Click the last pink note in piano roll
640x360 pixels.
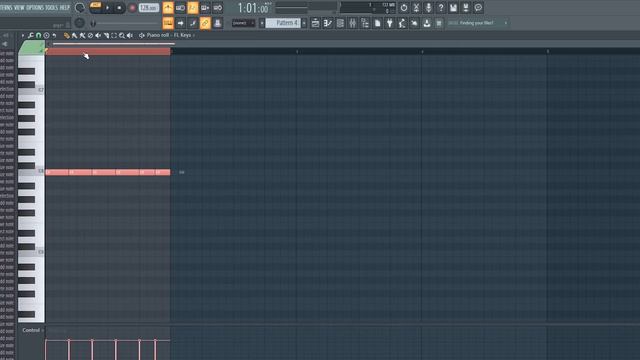pos(162,172)
